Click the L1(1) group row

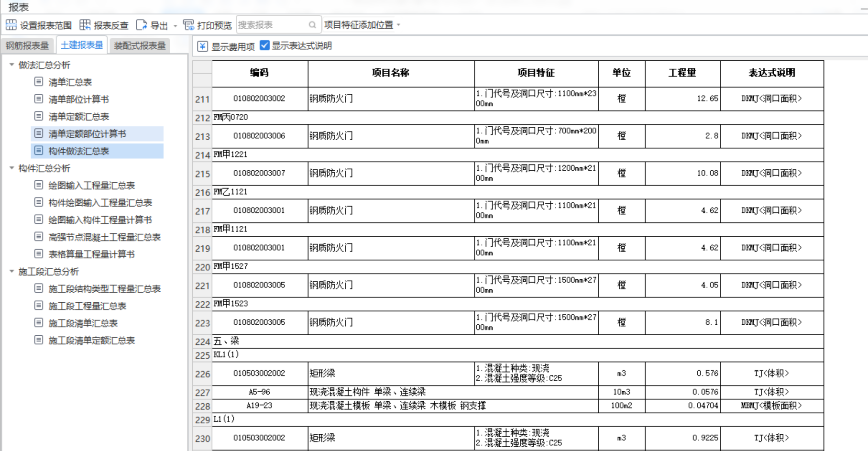click(518, 419)
